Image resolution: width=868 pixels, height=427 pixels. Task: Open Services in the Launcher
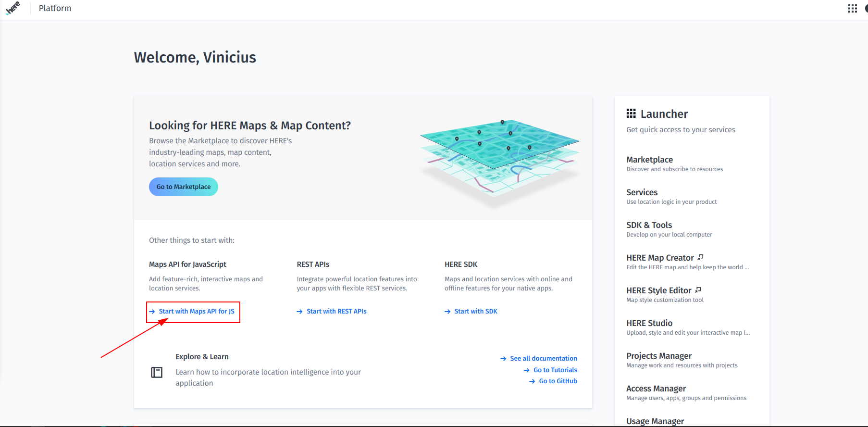coord(642,192)
